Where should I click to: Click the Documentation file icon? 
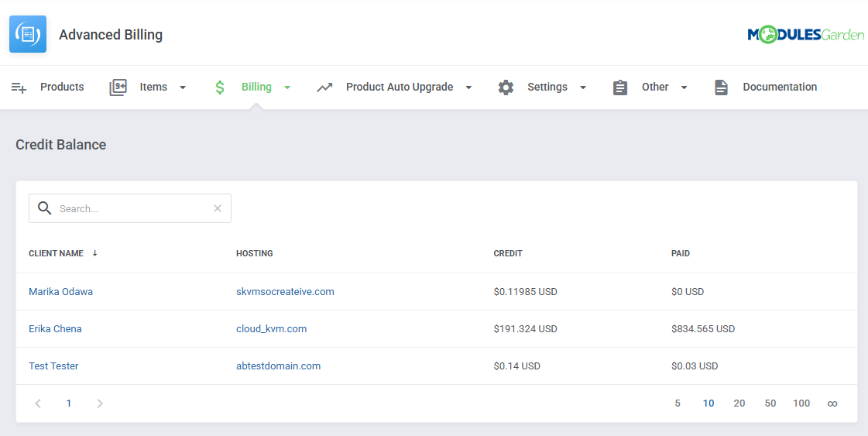coord(721,88)
